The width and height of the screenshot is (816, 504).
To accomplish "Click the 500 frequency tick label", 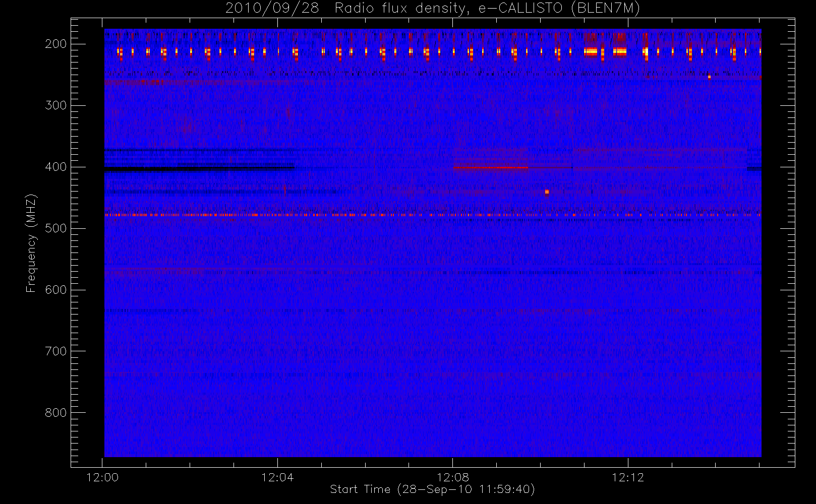I will 55,228.
